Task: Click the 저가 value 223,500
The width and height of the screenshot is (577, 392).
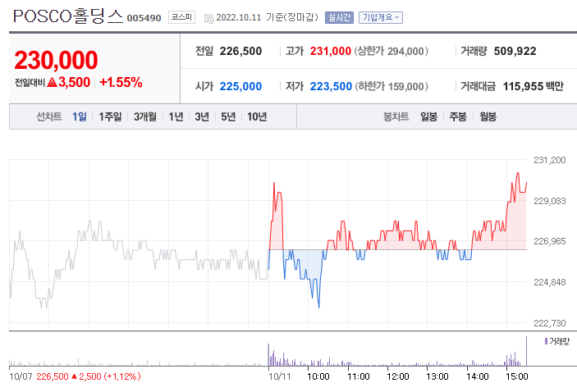Action: point(331,86)
